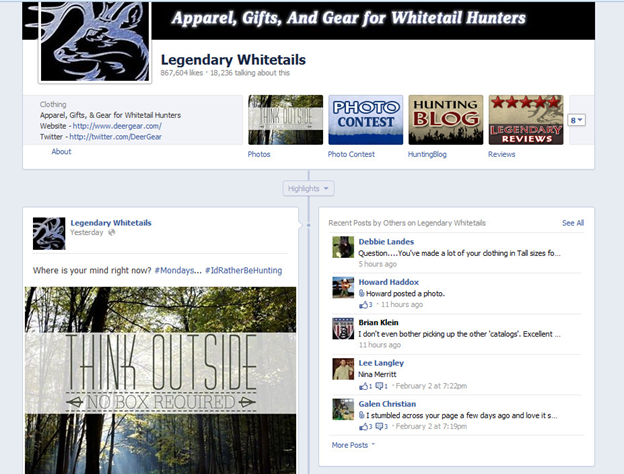Open the Photo Contest app thumbnail
This screenshot has height=474, width=624.
[365, 120]
